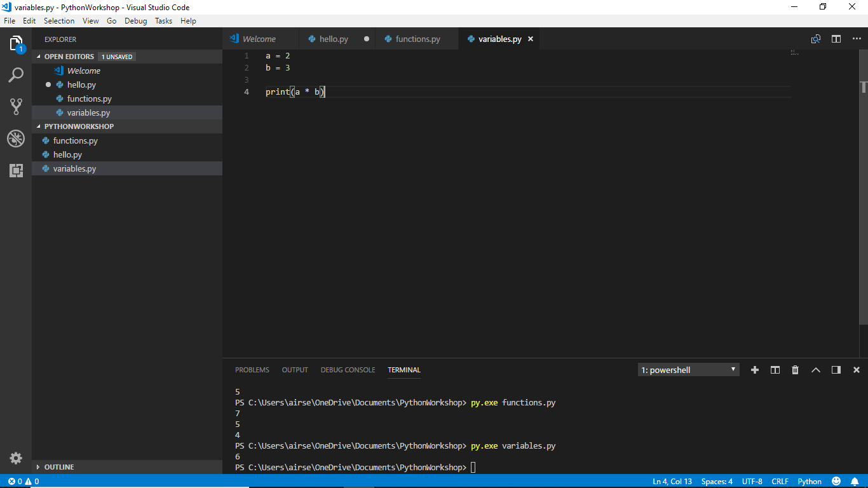868x488 pixels.
Task: Switch to the Welcome editor tab
Action: click(x=261, y=39)
